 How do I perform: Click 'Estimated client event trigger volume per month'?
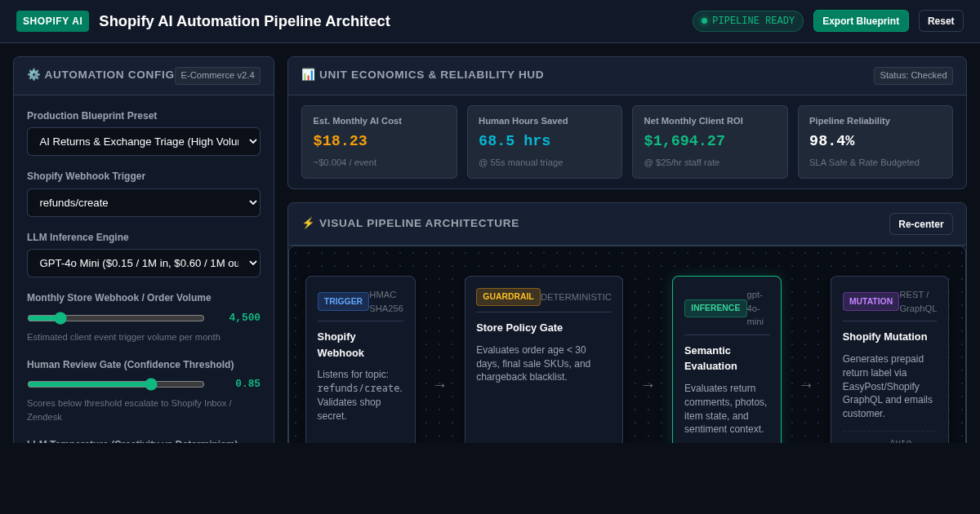123,337
